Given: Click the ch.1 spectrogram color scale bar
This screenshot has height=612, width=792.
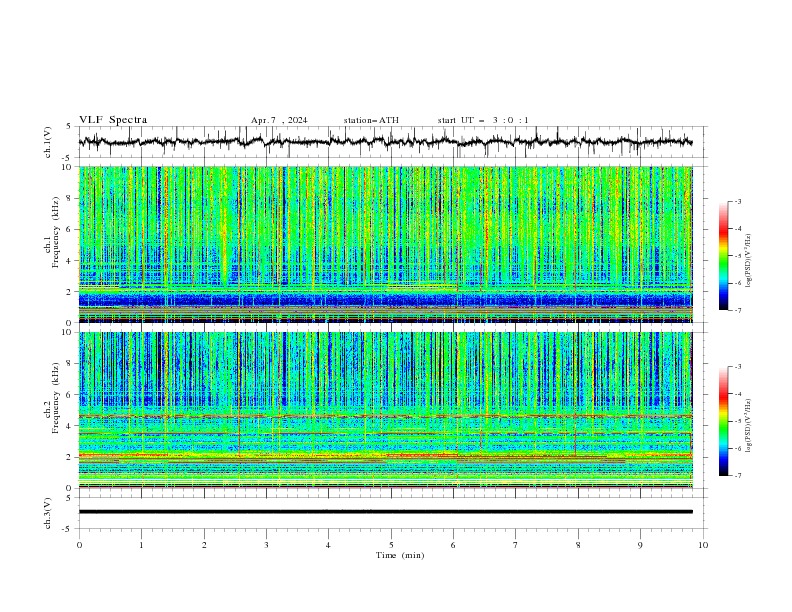Looking at the screenshot, I should click(723, 256).
